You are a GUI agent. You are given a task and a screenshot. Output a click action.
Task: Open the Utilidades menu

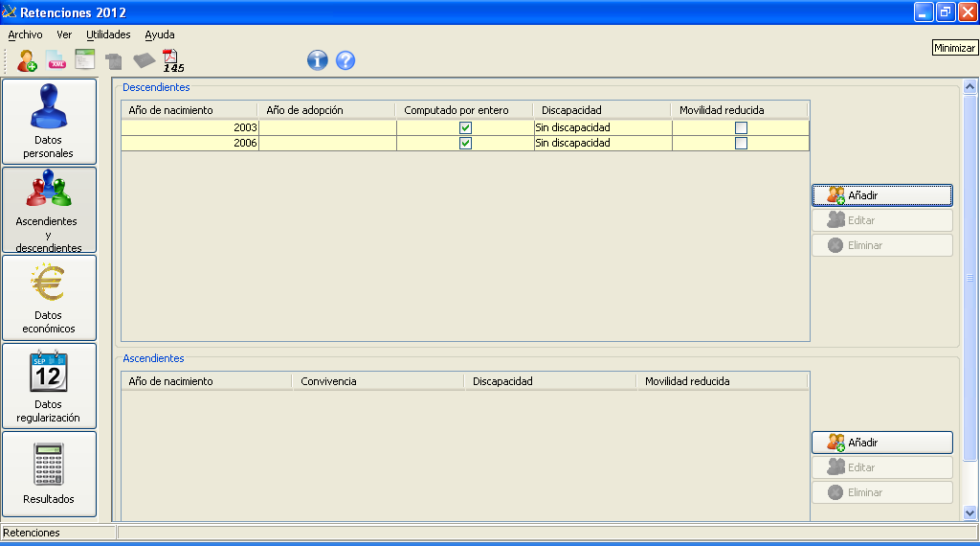[x=108, y=34]
